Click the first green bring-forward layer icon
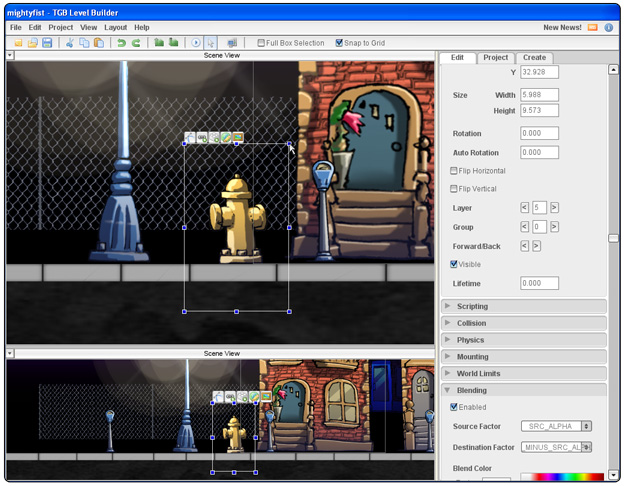625x486 pixels. [x=159, y=42]
